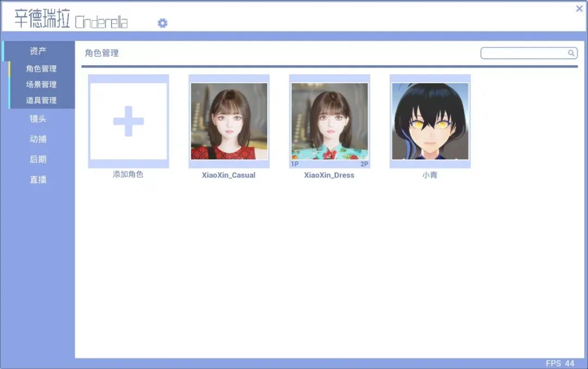Click the 辛德瑞拉 Cinderella title logo
588x369 pixels.
[71, 19]
